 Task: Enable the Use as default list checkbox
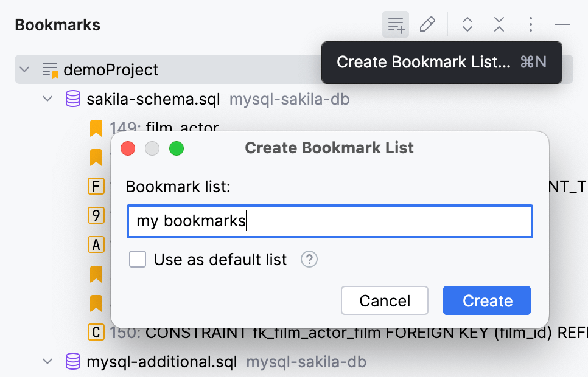[x=138, y=259]
